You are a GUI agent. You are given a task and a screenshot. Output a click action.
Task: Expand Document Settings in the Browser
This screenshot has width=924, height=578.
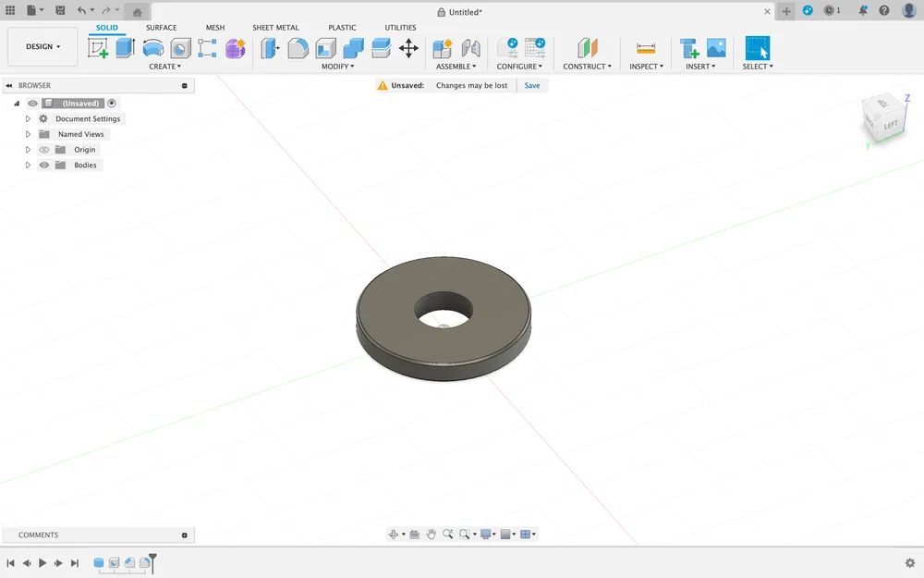[27, 118]
